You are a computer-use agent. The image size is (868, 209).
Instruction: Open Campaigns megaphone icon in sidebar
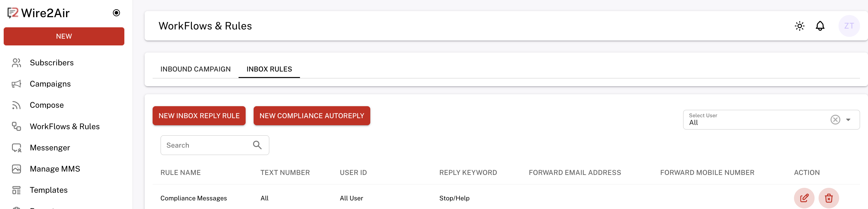point(16,84)
